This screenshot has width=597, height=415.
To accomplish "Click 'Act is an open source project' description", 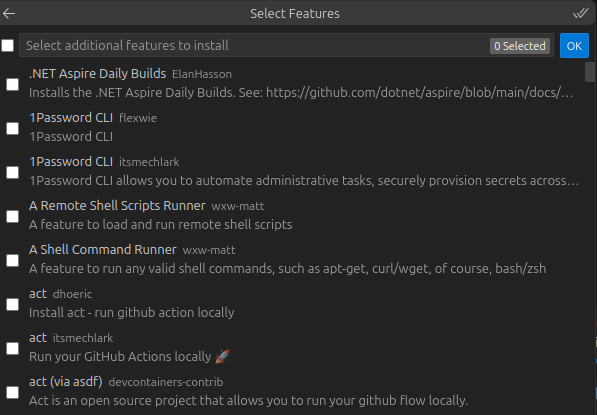I will [x=249, y=401].
